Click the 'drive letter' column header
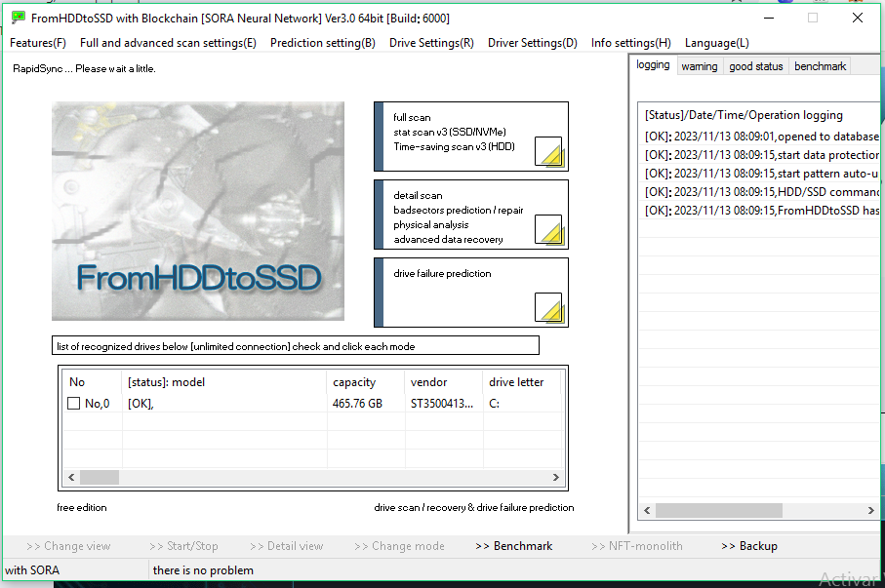 point(521,382)
